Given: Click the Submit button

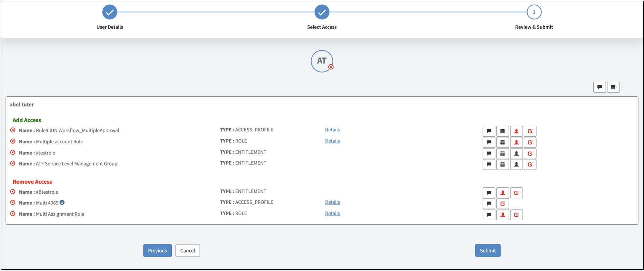Looking at the screenshot, I should point(488,251).
